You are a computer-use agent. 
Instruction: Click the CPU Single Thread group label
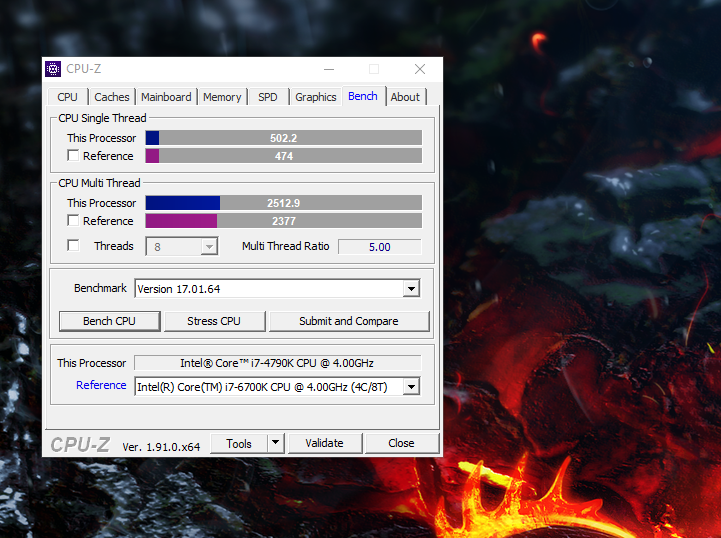coord(103,118)
